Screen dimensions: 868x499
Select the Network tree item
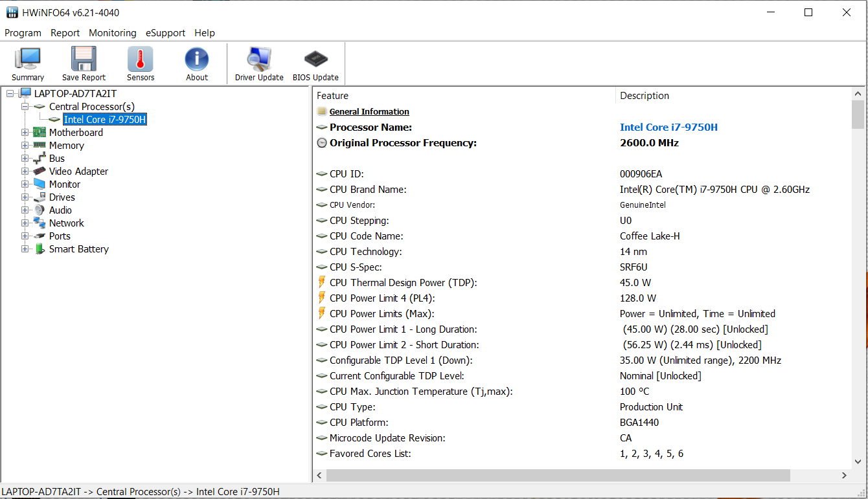click(x=66, y=223)
